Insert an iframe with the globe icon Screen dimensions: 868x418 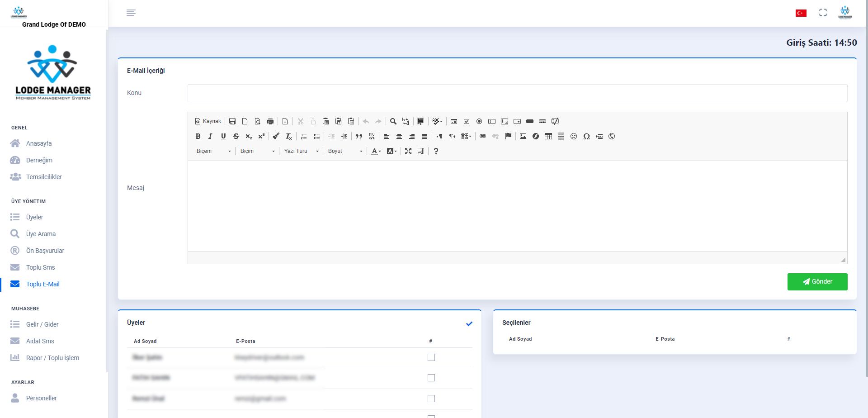tap(612, 136)
